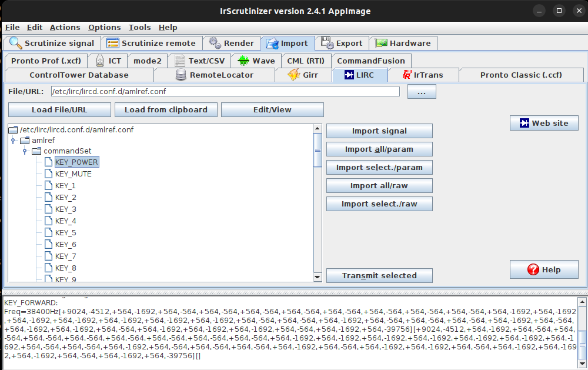Click the File/URL path input field
The image size is (588, 370).
point(225,92)
